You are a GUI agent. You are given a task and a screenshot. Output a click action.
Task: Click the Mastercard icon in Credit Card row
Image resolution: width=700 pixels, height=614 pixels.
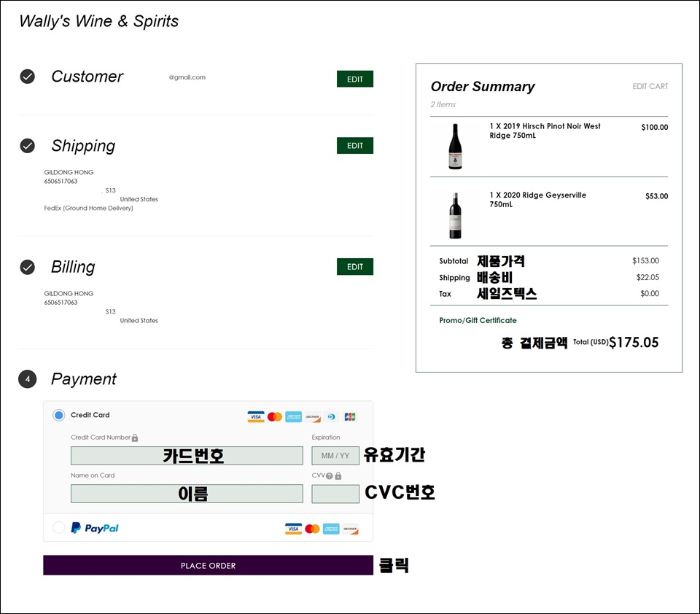tap(275, 416)
